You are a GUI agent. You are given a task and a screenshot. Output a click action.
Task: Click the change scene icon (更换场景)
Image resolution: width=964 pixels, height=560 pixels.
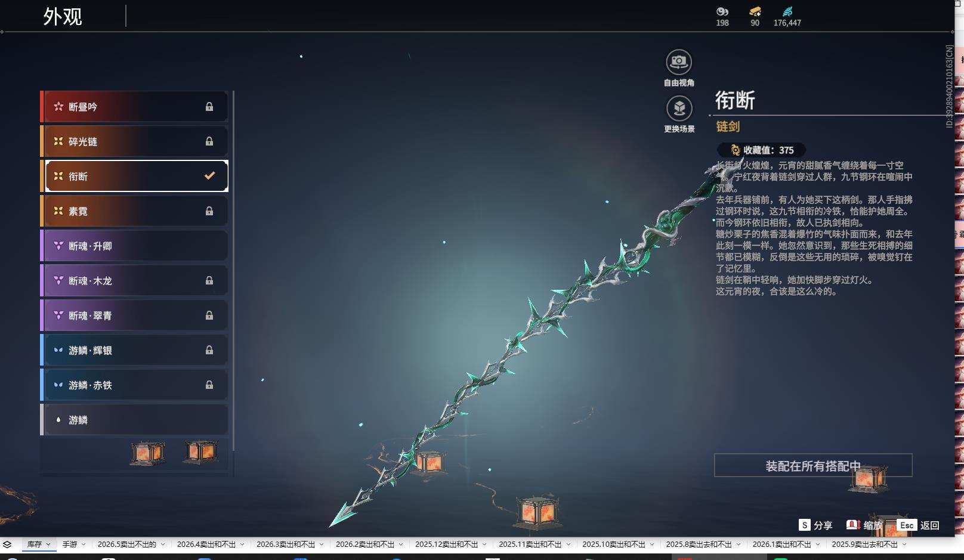click(x=679, y=108)
